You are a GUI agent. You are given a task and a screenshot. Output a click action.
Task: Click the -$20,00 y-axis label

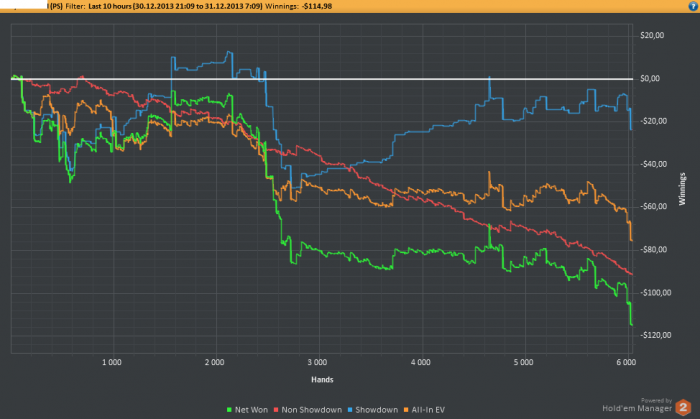[x=653, y=121]
